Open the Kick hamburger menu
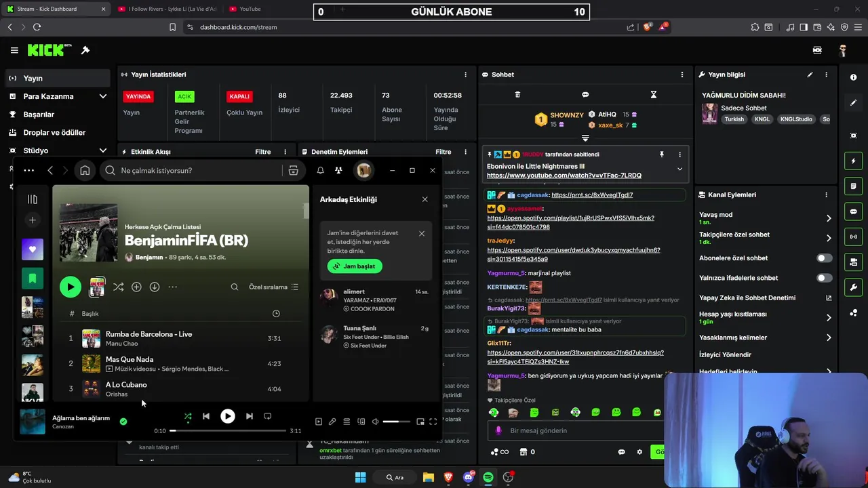Image resolution: width=868 pixels, height=488 pixels. pos(14,50)
